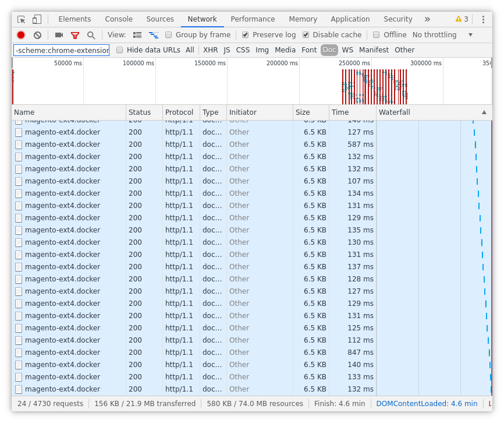This screenshot has height=423, width=504.
Task: Toggle the device toolbar icon
Action: 37,19
